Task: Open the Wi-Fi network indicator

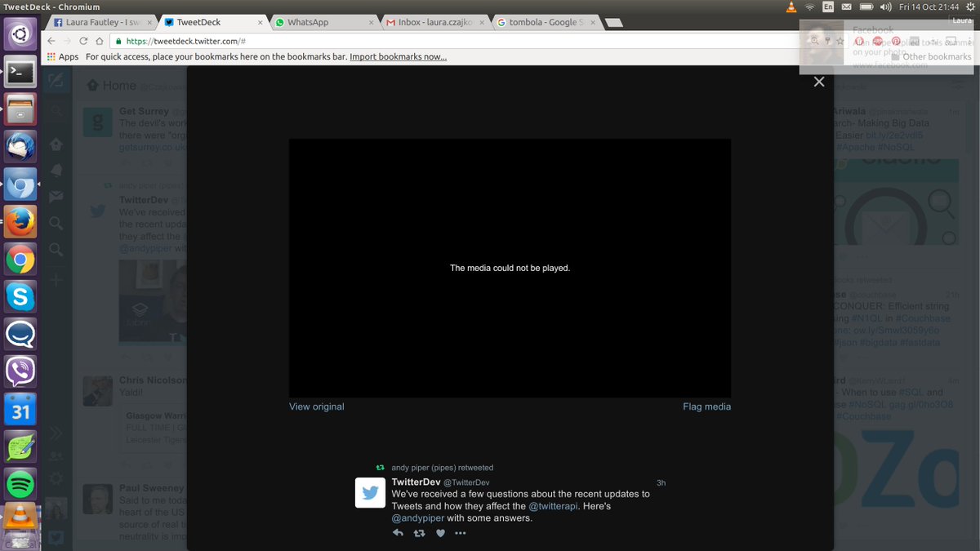Action: pos(810,7)
